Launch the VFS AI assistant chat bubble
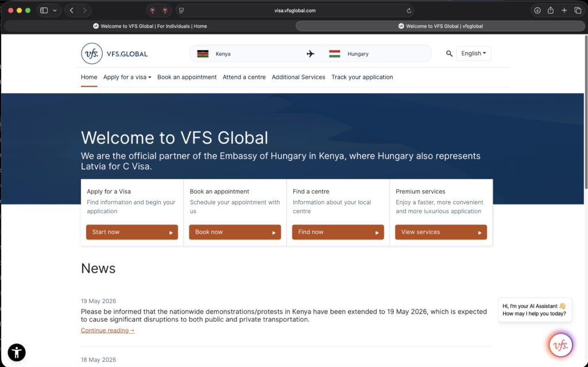The image size is (588, 367). coord(560,345)
